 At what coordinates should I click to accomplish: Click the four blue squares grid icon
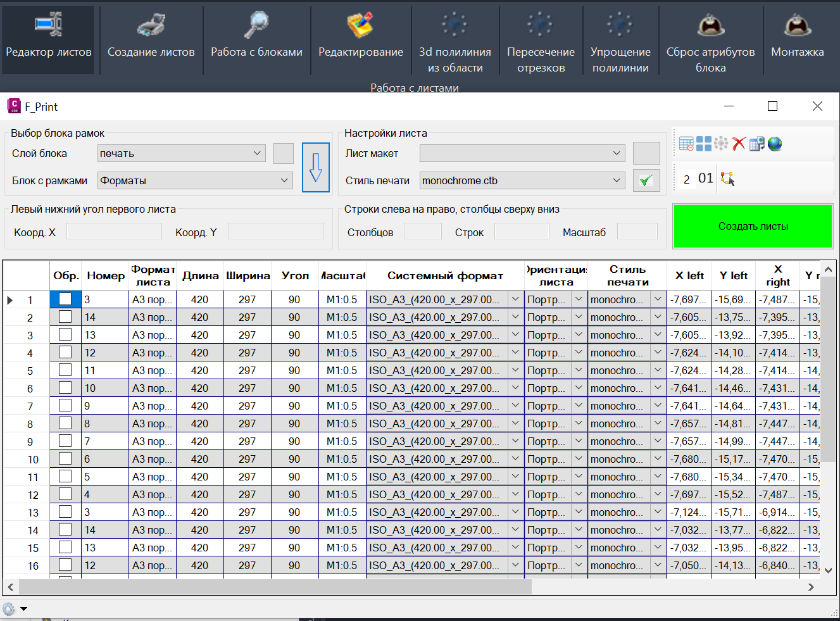(704, 144)
